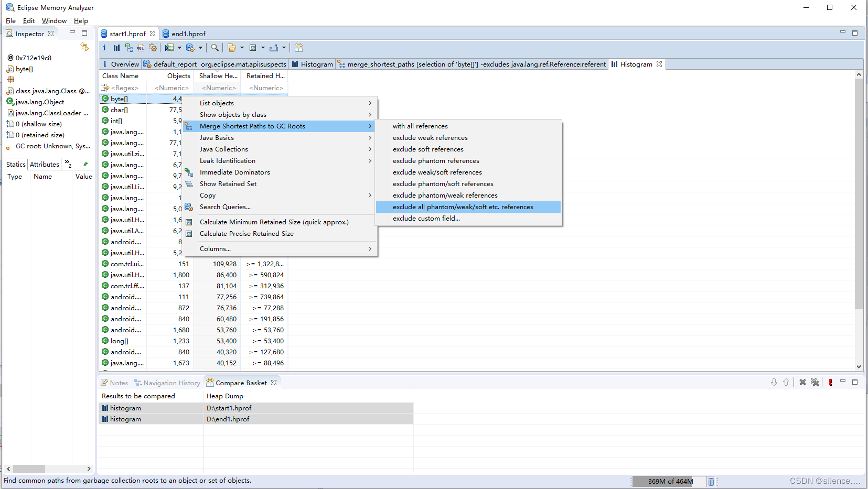
Task: Toggle link with snapshot in Inspector
Action: tap(84, 47)
